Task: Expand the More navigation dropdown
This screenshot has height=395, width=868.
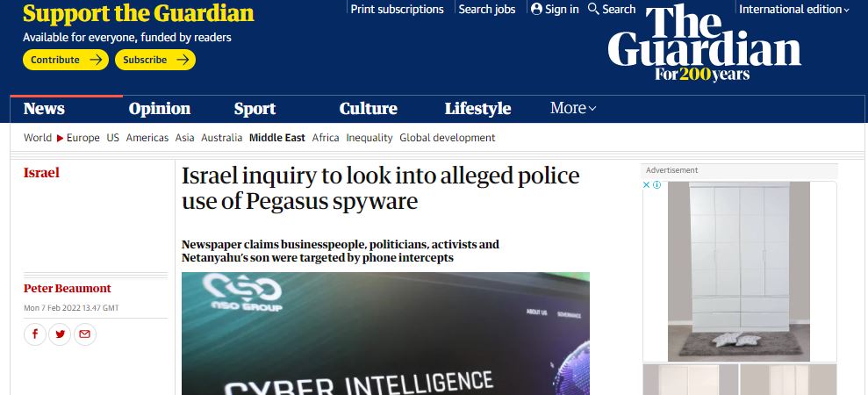Action: [573, 108]
